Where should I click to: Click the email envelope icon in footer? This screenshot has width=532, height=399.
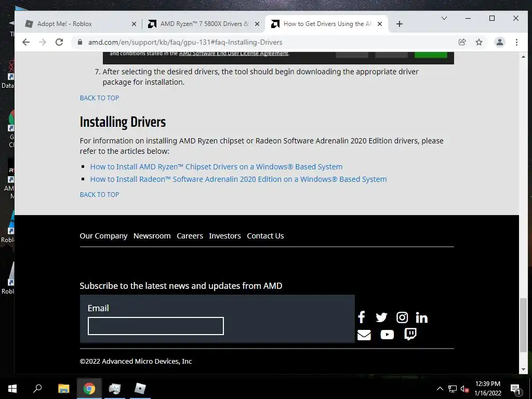[x=364, y=335]
